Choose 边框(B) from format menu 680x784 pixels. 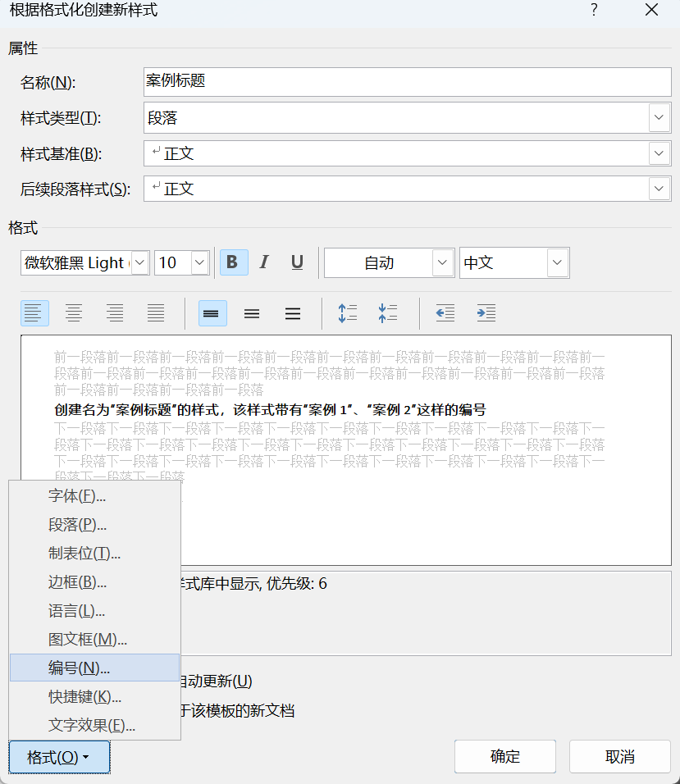(x=95, y=582)
